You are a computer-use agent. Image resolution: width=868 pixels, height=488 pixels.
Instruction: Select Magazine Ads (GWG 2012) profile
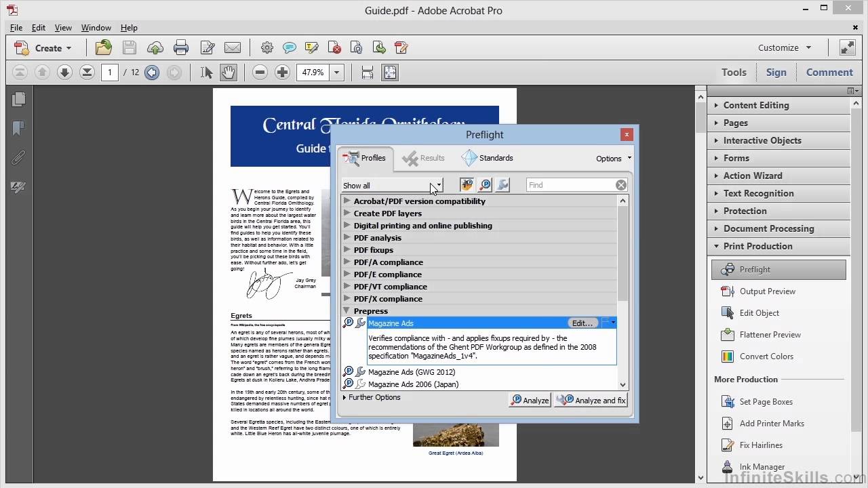pos(412,372)
